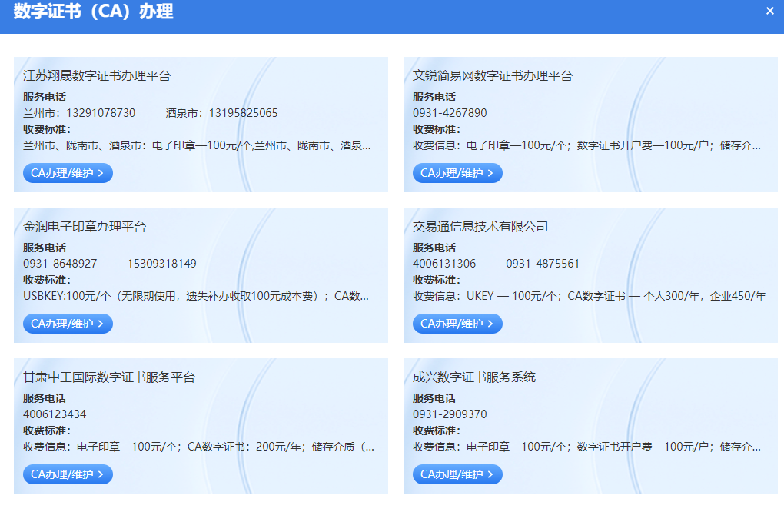Open CA办理/维护 for 金润电子印章办理平台
784x532 pixels.
(68, 324)
